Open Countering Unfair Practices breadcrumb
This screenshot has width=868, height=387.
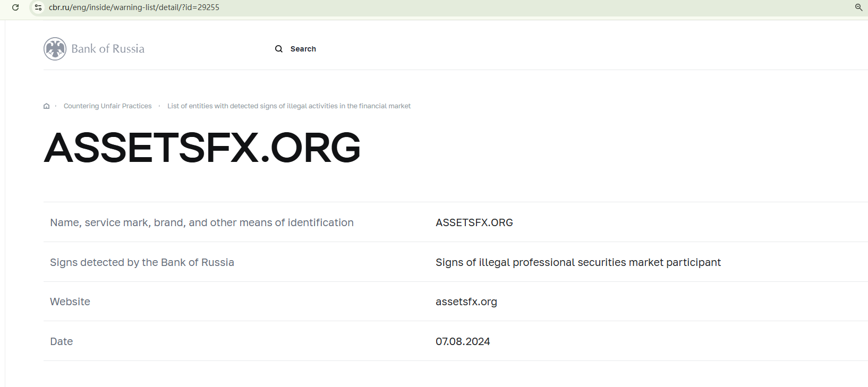(108, 106)
